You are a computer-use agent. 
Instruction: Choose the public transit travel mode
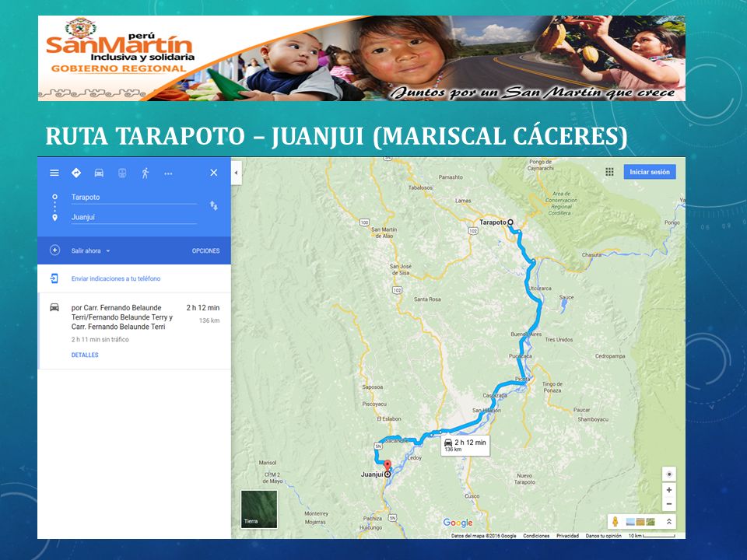pos(122,173)
